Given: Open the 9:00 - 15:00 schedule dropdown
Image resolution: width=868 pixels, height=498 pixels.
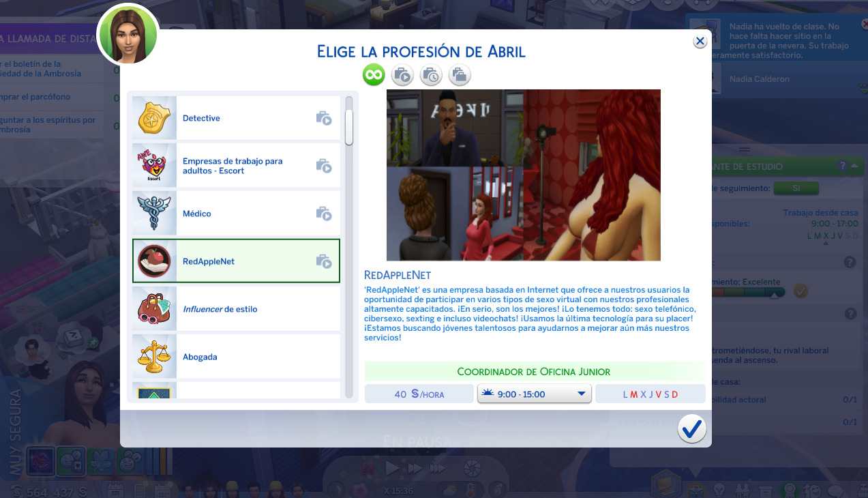Looking at the screenshot, I should 534,394.
